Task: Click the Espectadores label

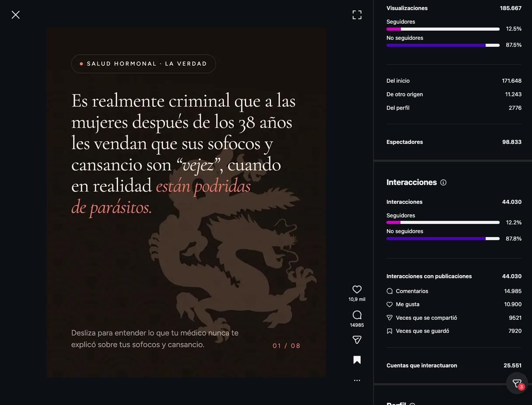Action: point(405,142)
